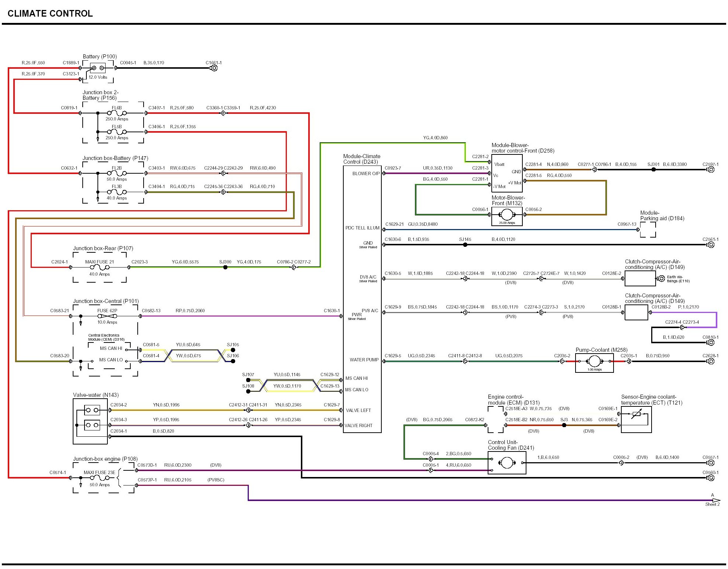Click the BLOWER O/P pin label
Image resolution: width=728 pixels, height=569 pixels.
365,173
